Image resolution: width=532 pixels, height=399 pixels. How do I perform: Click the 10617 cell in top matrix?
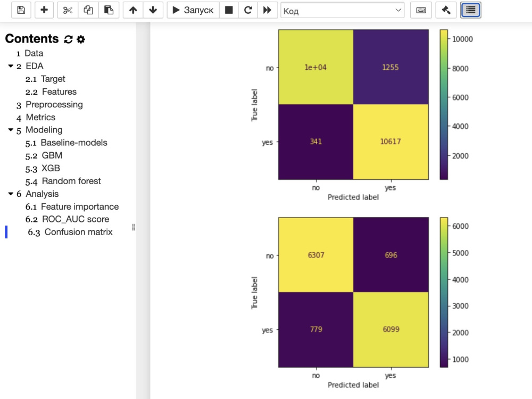(390, 142)
